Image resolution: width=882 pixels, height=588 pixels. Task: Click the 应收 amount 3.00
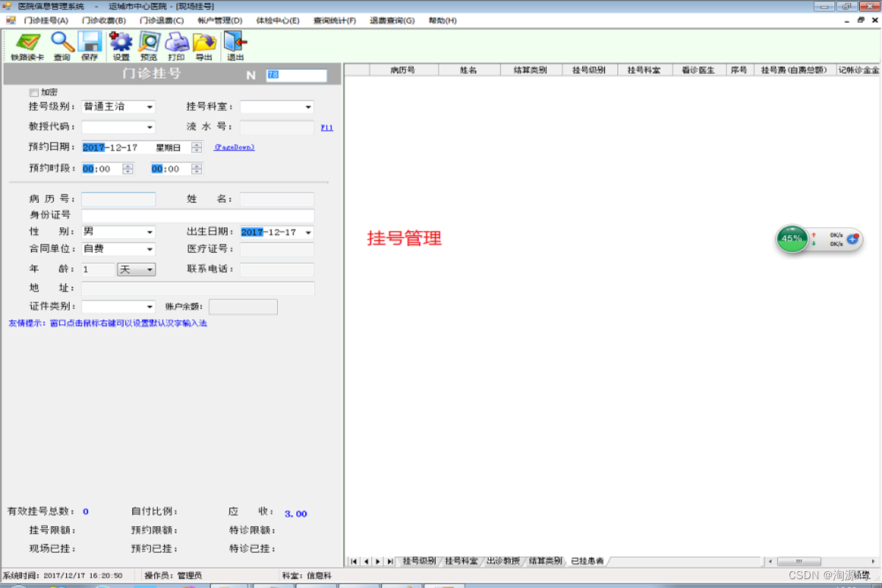(295, 514)
